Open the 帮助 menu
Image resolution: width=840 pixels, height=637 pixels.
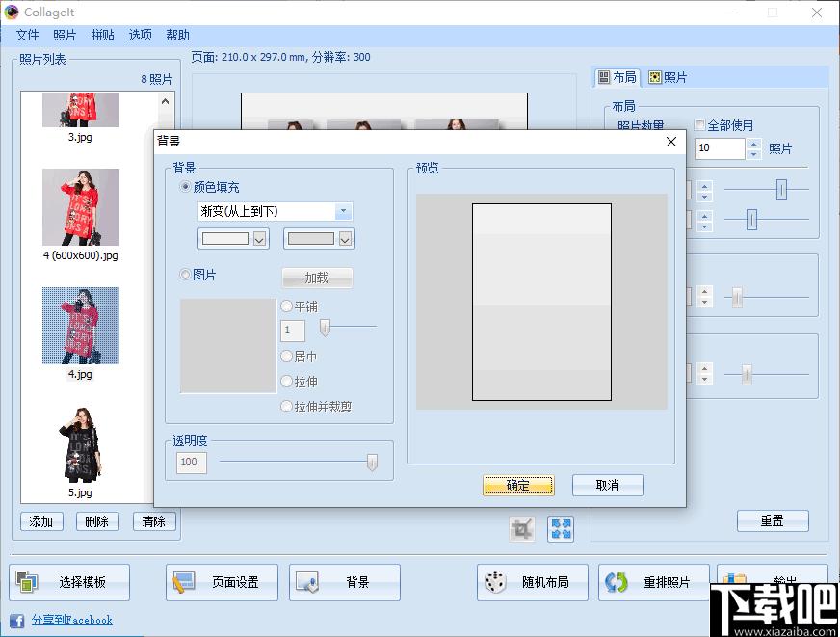[x=177, y=35]
